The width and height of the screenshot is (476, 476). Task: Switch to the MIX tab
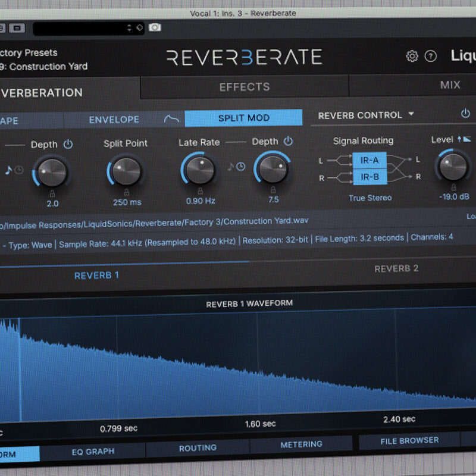450,84
